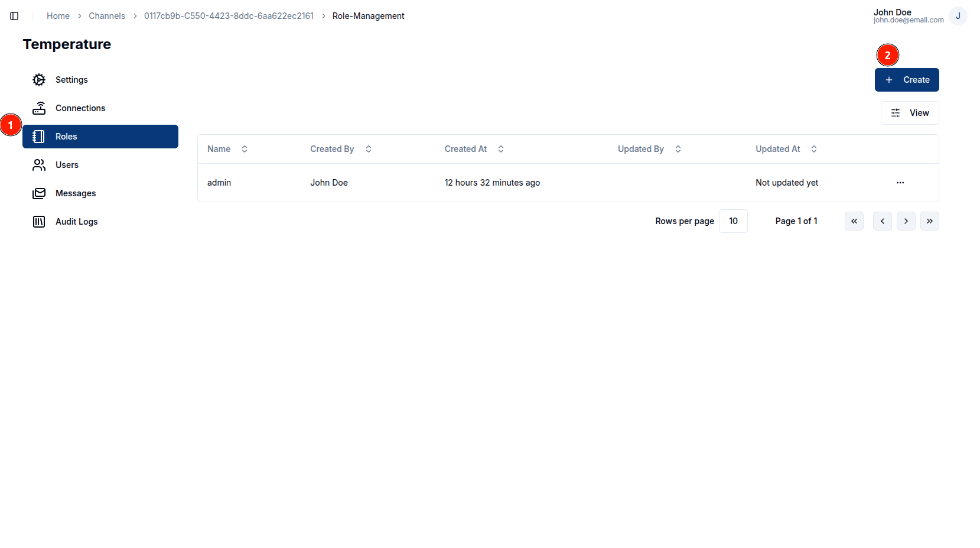Open the Messages menu item
The image size is (980, 548).
click(x=100, y=193)
